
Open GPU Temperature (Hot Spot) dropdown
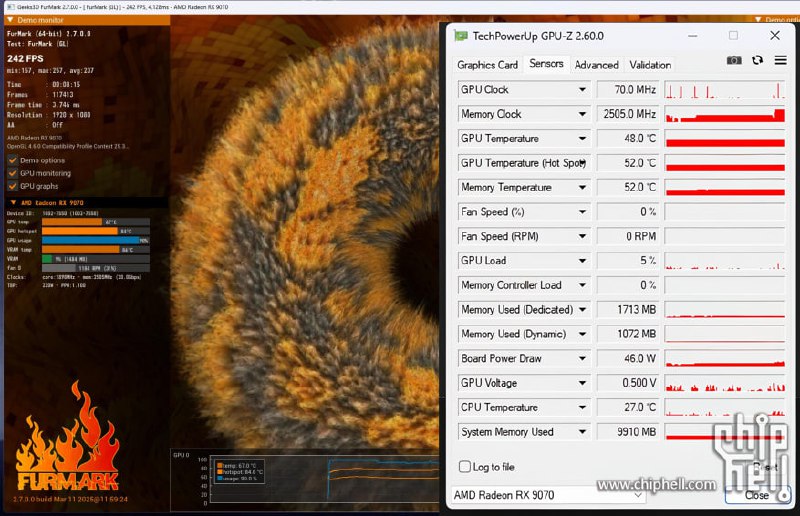pos(582,163)
